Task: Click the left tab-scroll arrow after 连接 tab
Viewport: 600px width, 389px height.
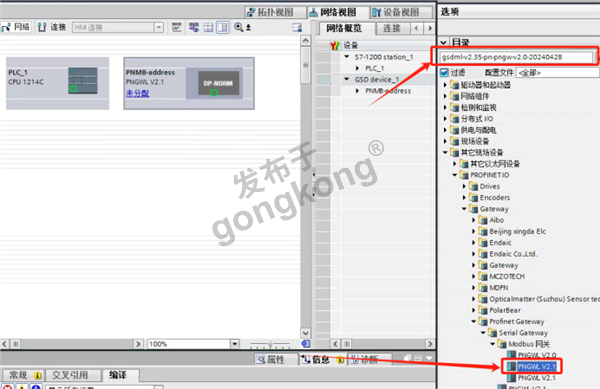Action: (x=416, y=28)
